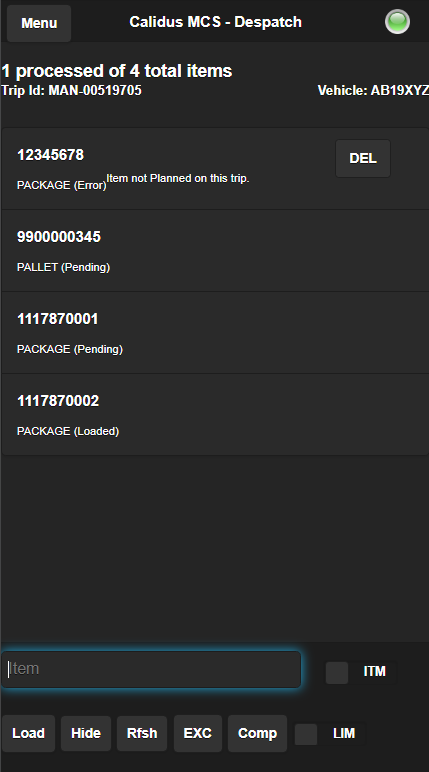
Task: Refresh the list with Rfsh
Action: point(142,733)
